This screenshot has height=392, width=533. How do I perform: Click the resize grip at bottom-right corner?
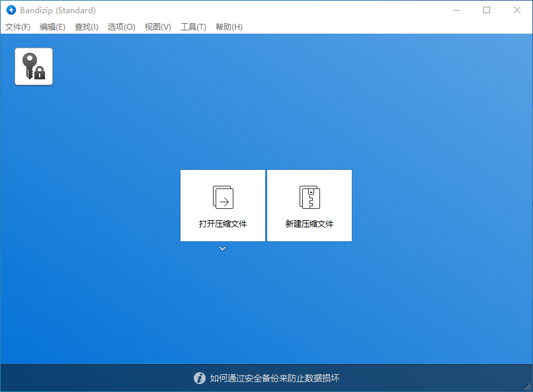528,387
